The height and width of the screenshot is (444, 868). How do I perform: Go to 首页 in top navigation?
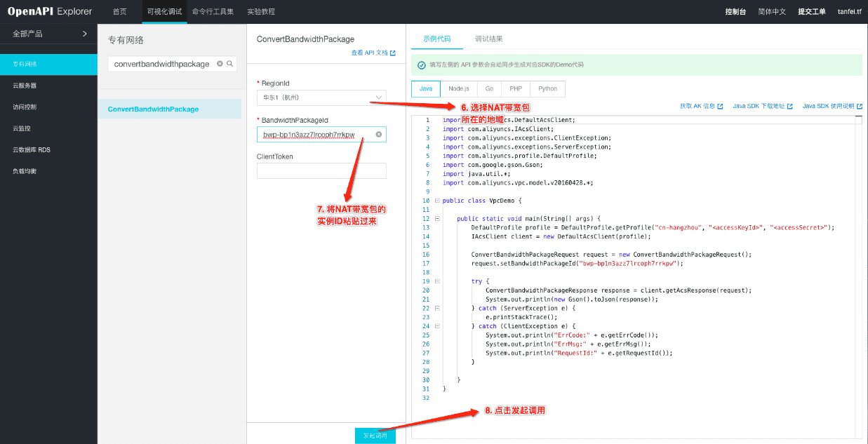point(120,12)
